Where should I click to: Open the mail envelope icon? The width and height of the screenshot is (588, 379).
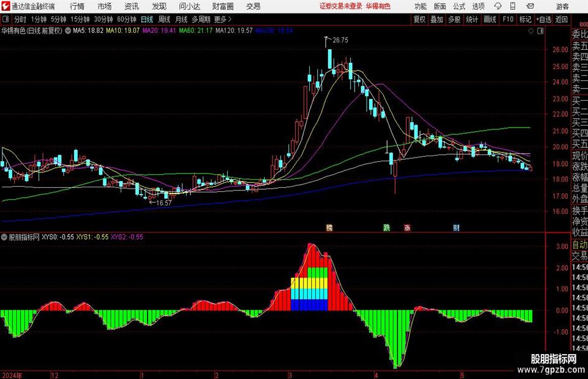530,6
